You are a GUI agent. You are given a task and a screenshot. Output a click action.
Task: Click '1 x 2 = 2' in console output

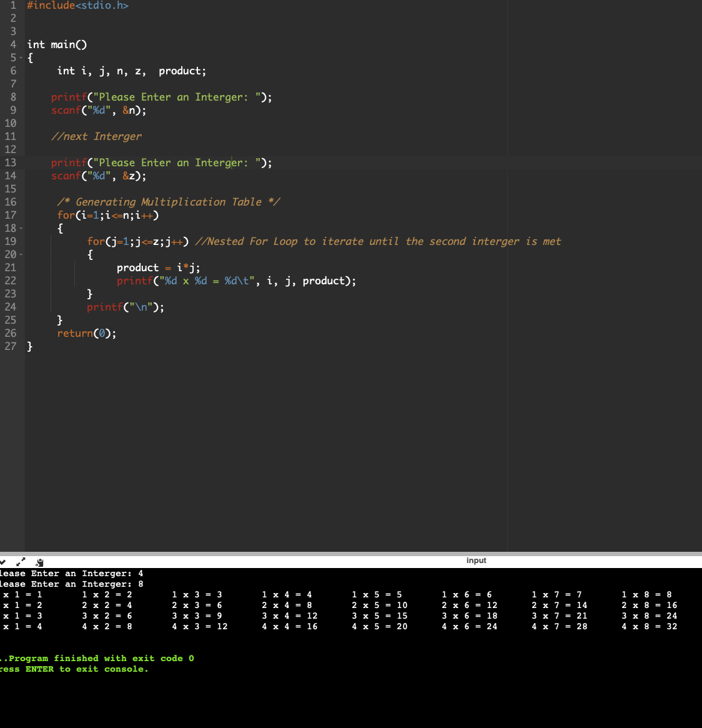click(107, 595)
